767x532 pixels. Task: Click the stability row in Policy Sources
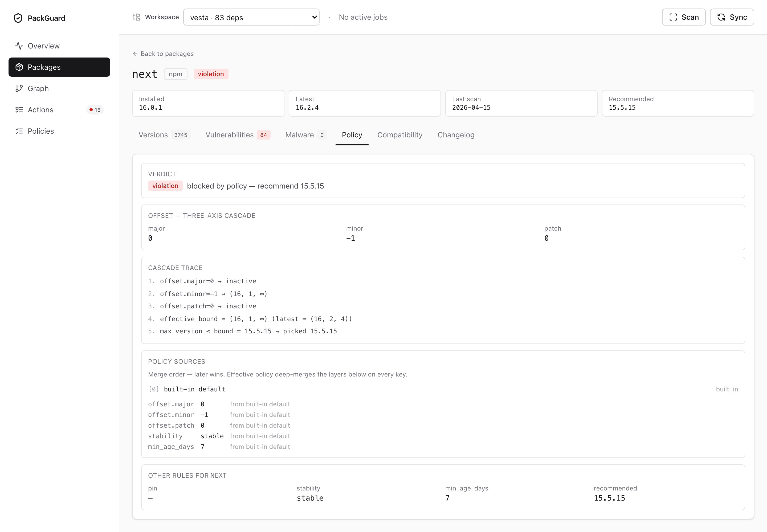point(219,436)
